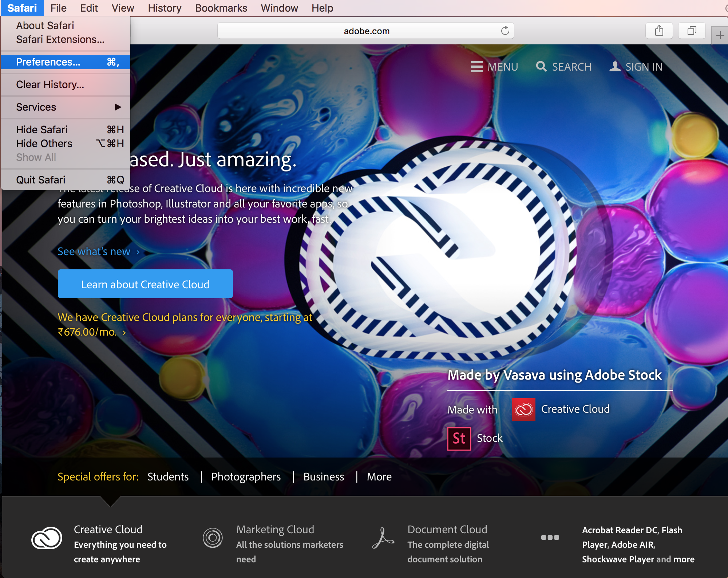Open the Safari menu in menu bar

tap(22, 8)
